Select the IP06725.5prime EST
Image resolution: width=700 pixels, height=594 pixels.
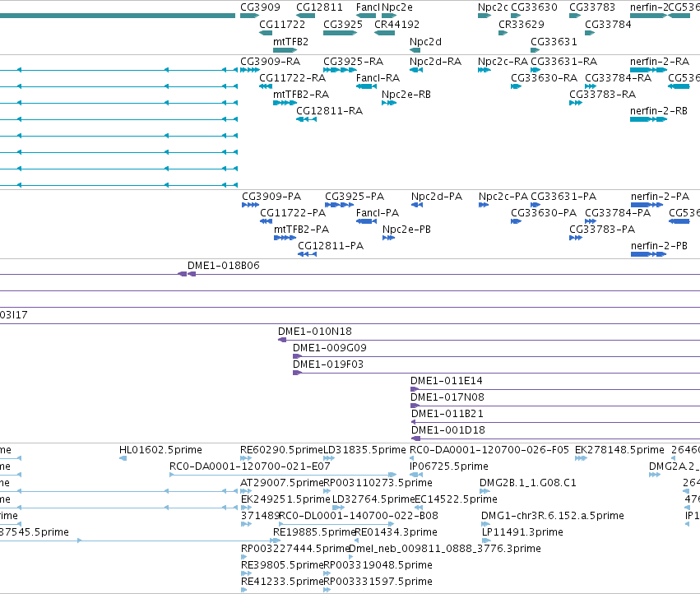tap(416, 475)
